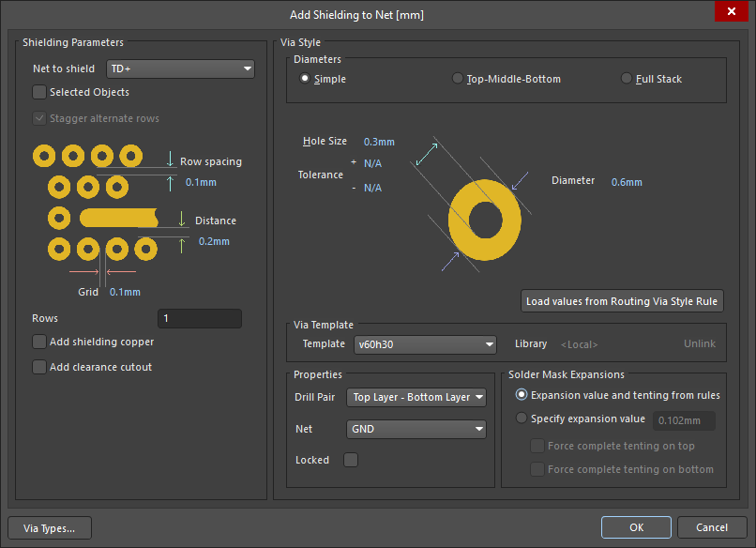Choose Full Stack diameters mode
Image resolution: width=756 pixels, height=548 pixels.
click(x=627, y=79)
